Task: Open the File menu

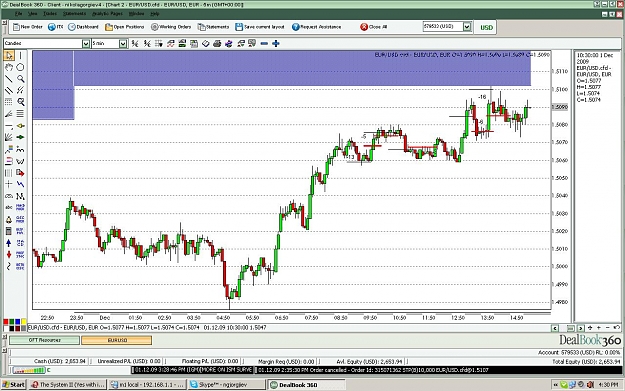Action: [18, 14]
